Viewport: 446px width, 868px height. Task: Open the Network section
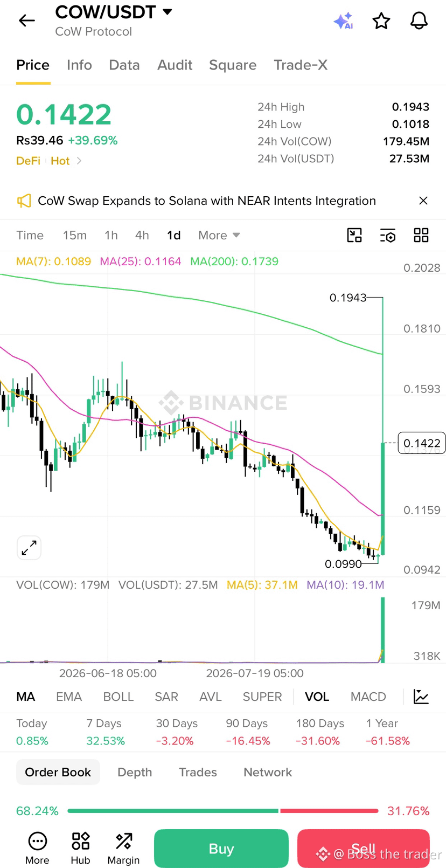coord(268,772)
